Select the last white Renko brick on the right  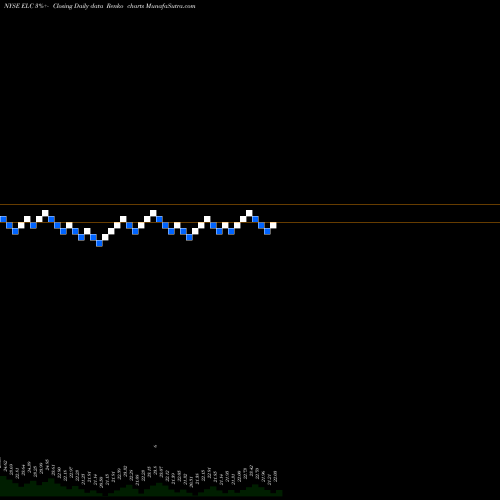tap(273, 225)
